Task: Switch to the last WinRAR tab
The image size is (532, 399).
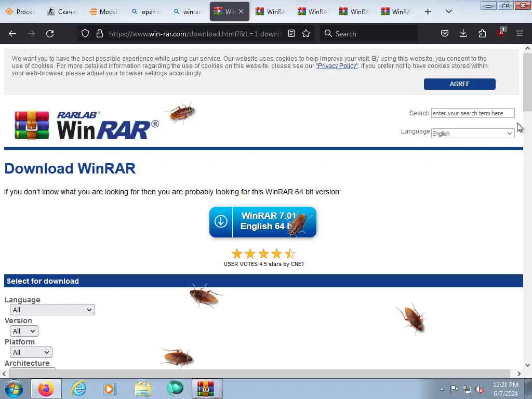Action: tap(396, 11)
